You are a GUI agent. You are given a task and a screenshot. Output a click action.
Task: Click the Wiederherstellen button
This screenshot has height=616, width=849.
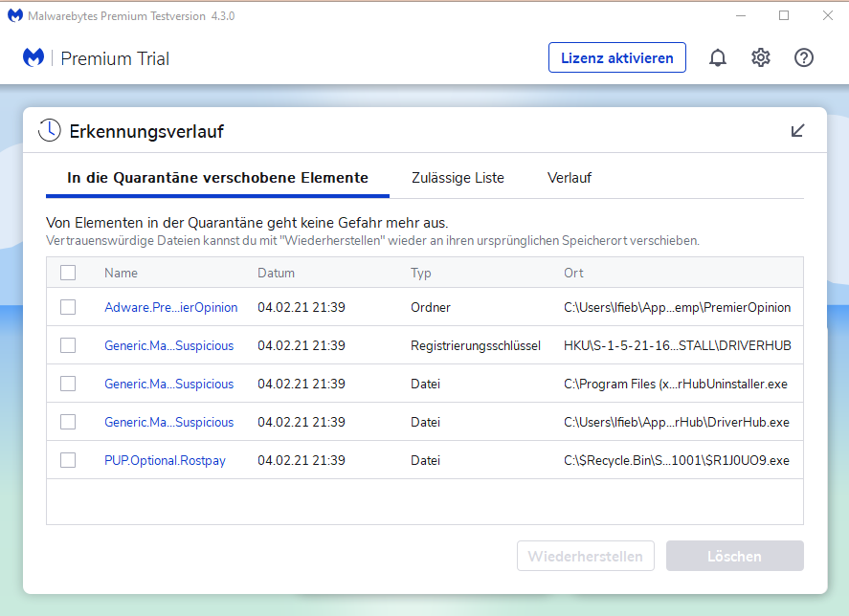586,556
